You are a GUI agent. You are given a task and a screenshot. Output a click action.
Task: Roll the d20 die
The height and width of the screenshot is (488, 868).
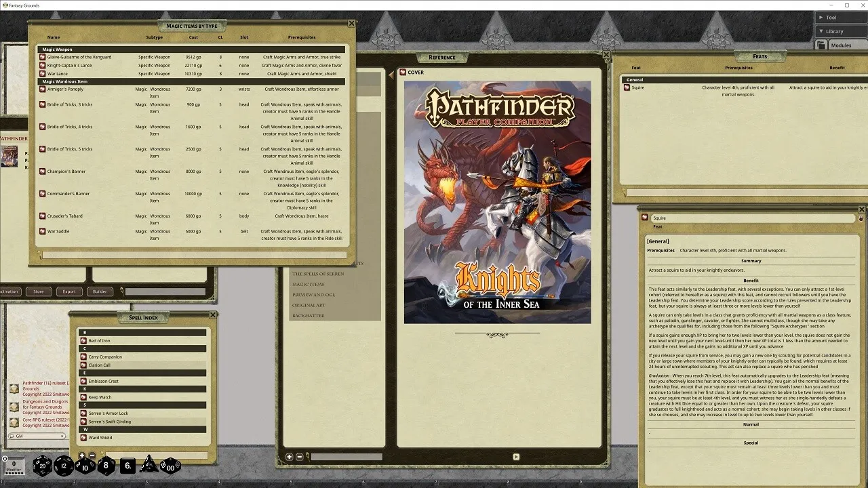click(43, 466)
